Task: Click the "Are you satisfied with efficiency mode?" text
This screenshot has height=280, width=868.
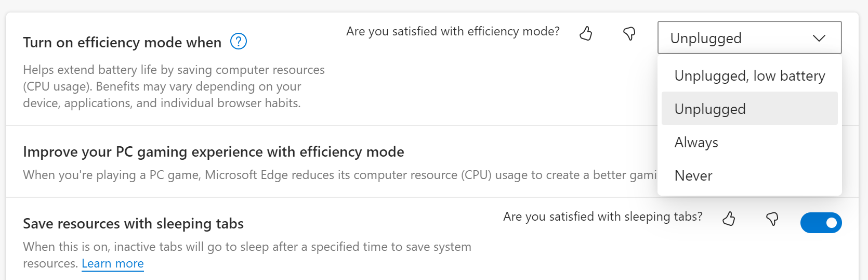Action: click(453, 31)
